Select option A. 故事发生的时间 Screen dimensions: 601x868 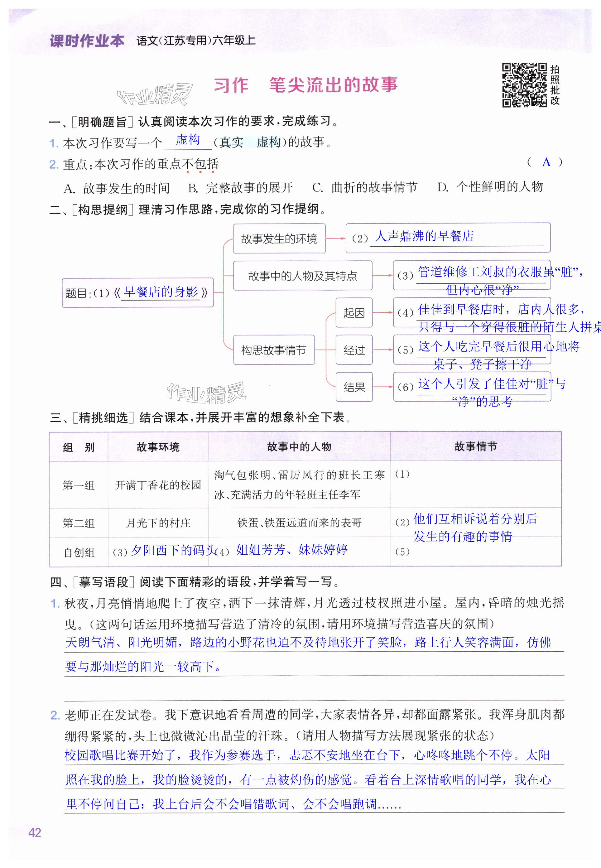[117, 188]
